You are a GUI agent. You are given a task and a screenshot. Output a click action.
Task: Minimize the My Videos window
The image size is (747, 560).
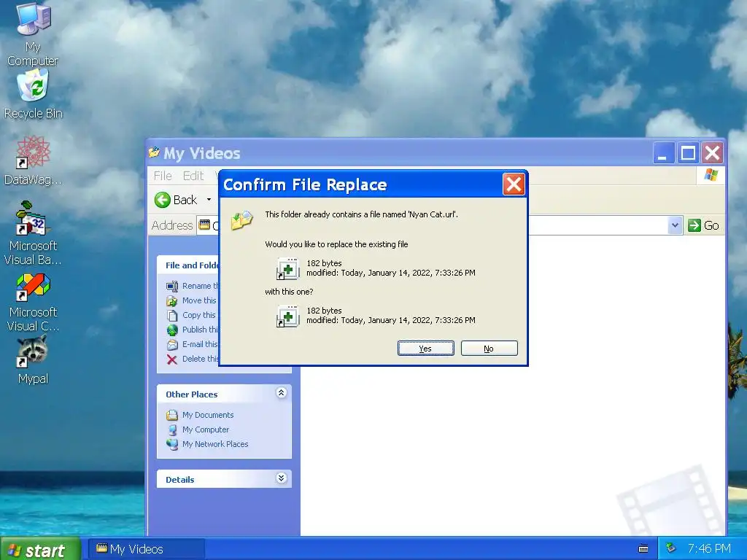(x=662, y=153)
